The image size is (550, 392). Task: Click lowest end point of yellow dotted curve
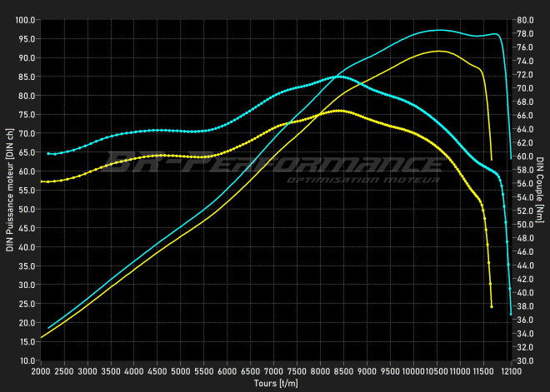492,306
